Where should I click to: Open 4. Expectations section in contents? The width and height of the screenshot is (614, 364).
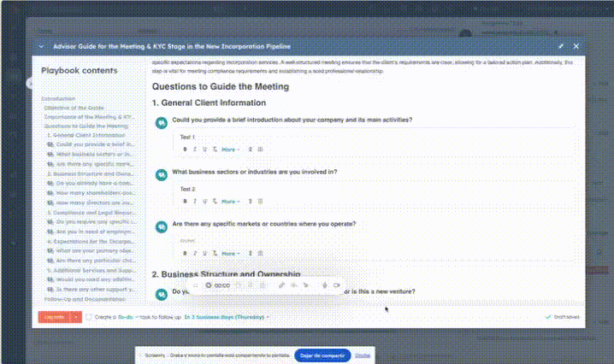(x=91, y=242)
